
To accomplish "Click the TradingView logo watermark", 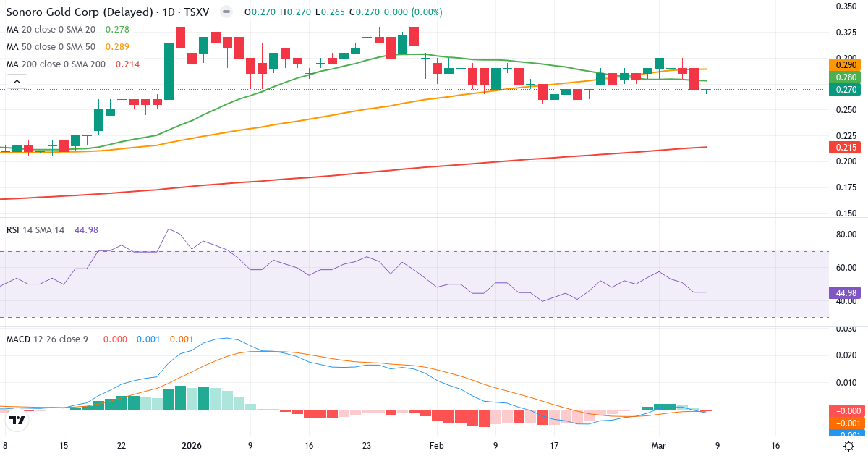I will tap(15, 421).
